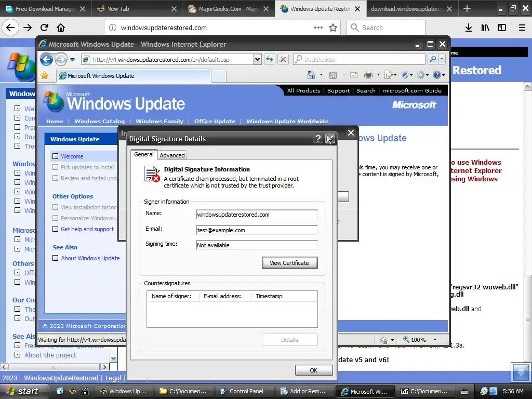This screenshot has height=399, width=532.
Task: Open Legal link in Firefox page footer
Action: (113, 378)
